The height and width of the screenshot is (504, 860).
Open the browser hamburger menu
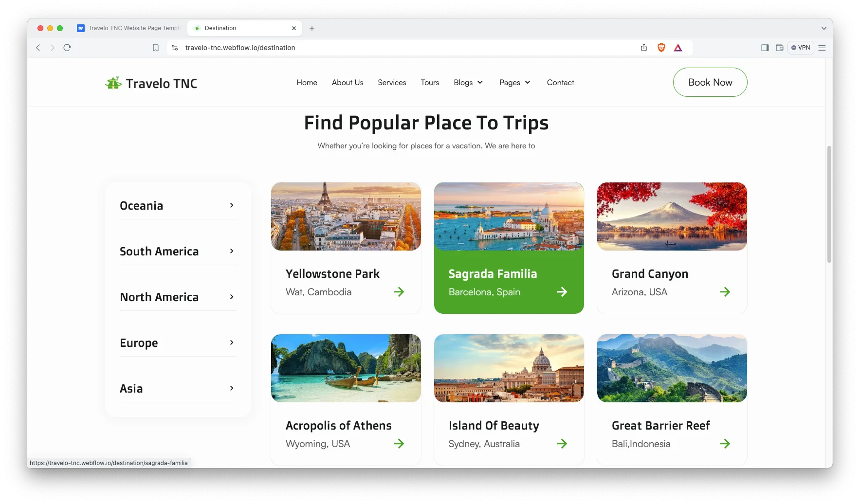822,48
